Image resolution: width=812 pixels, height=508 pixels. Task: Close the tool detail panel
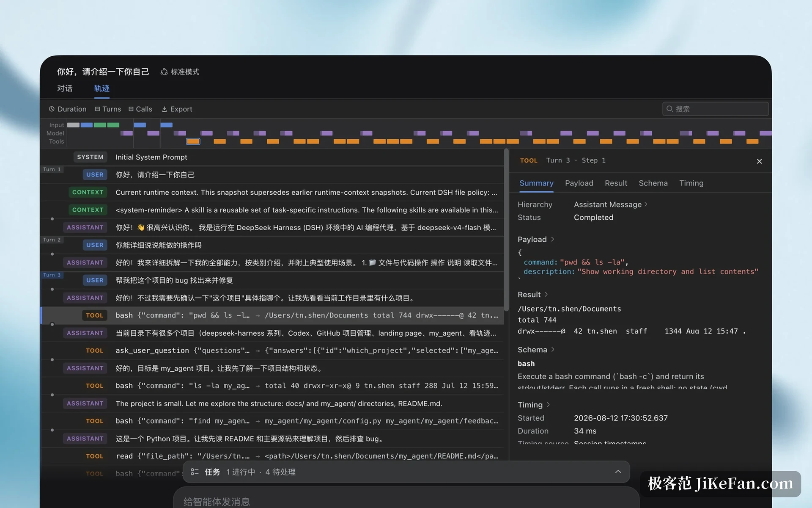click(759, 161)
